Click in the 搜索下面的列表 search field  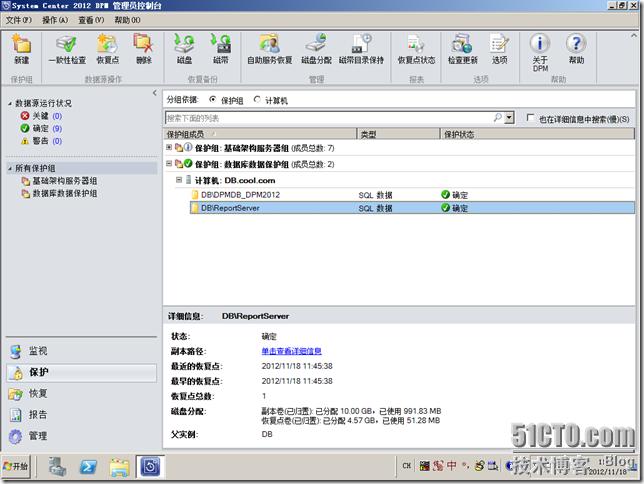(x=329, y=118)
